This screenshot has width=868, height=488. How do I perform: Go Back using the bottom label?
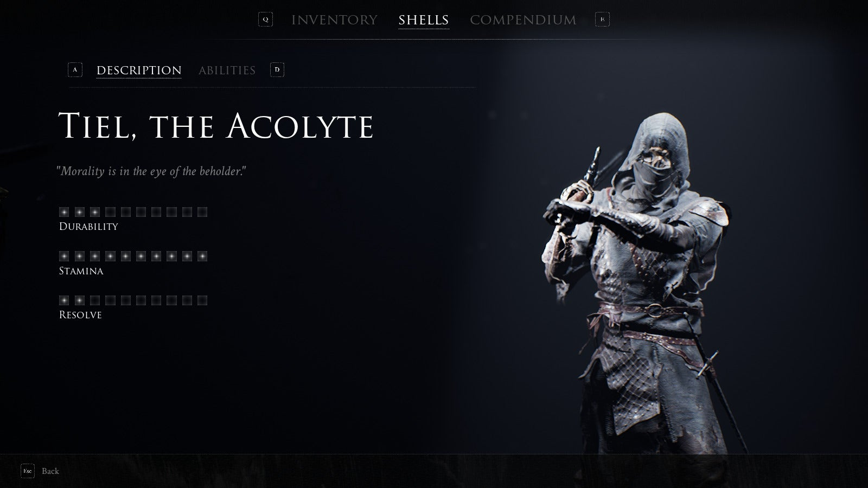pos(50,471)
